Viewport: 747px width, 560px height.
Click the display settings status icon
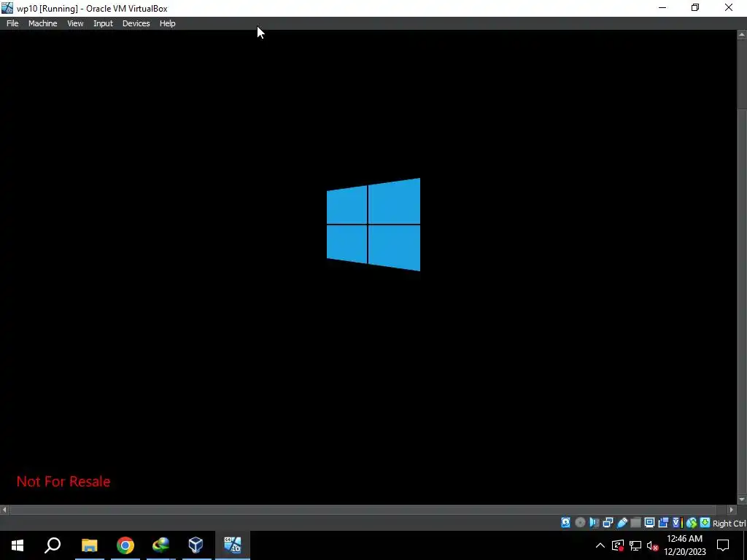649,523
